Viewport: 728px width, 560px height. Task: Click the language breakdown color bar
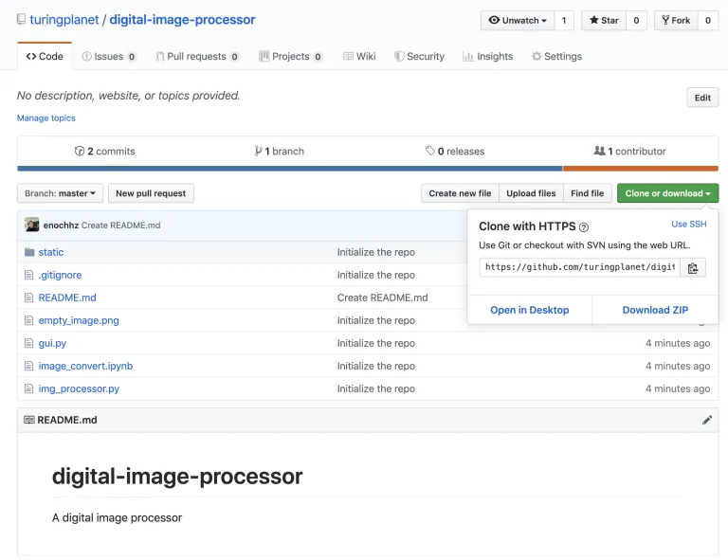(x=368, y=169)
